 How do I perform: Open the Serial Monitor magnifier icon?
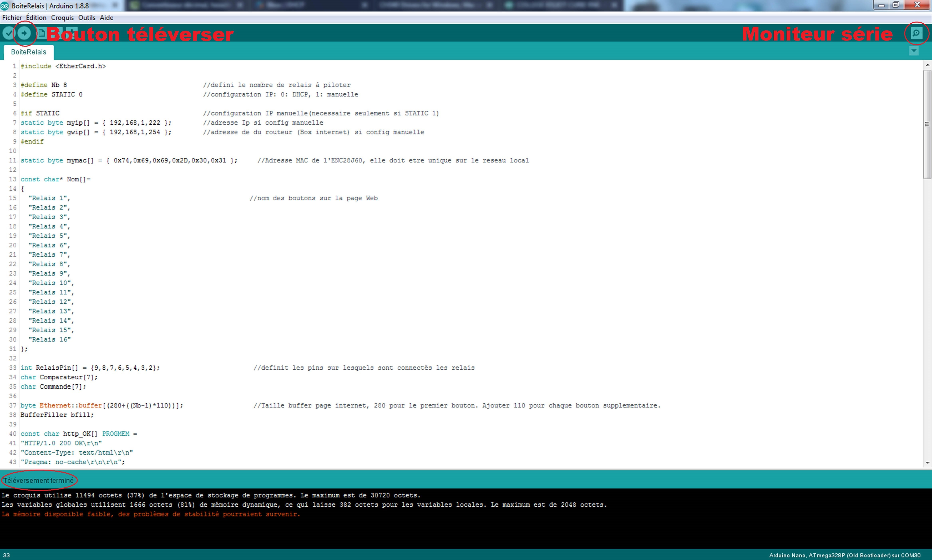917,33
